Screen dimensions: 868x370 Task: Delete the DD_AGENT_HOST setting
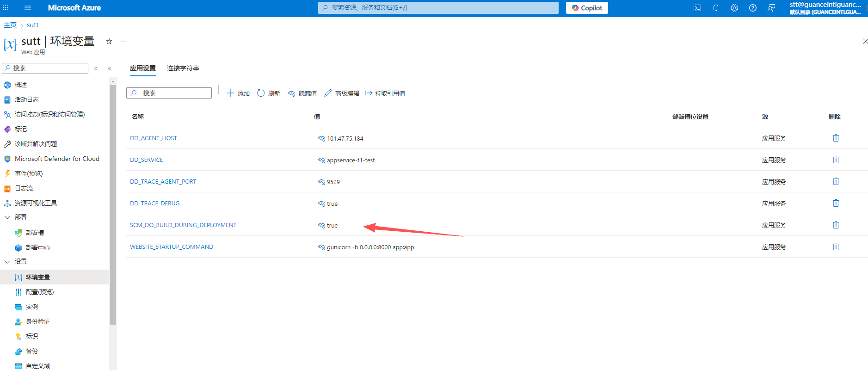(x=836, y=138)
